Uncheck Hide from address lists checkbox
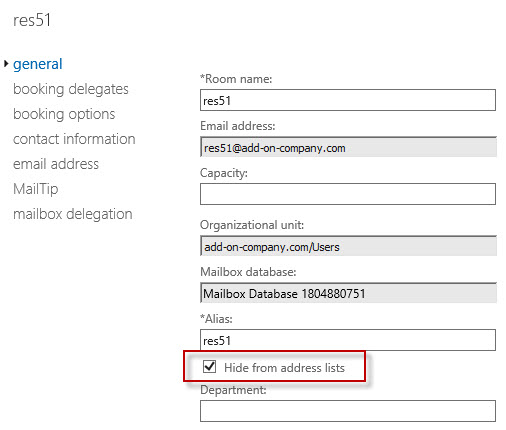The image size is (506, 430). coord(209,366)
